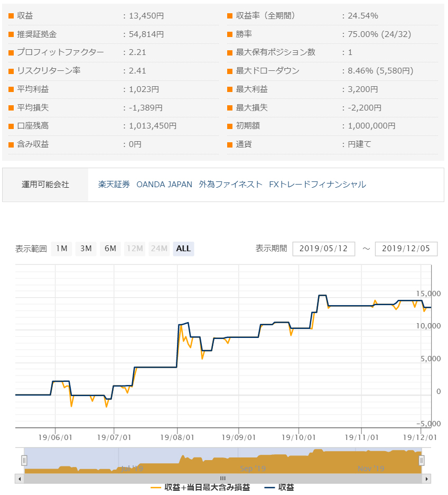Image resolution: width=448 pixels, height=495 pixels.
Task: Select the 3M display range
Action: click(86, 249)
